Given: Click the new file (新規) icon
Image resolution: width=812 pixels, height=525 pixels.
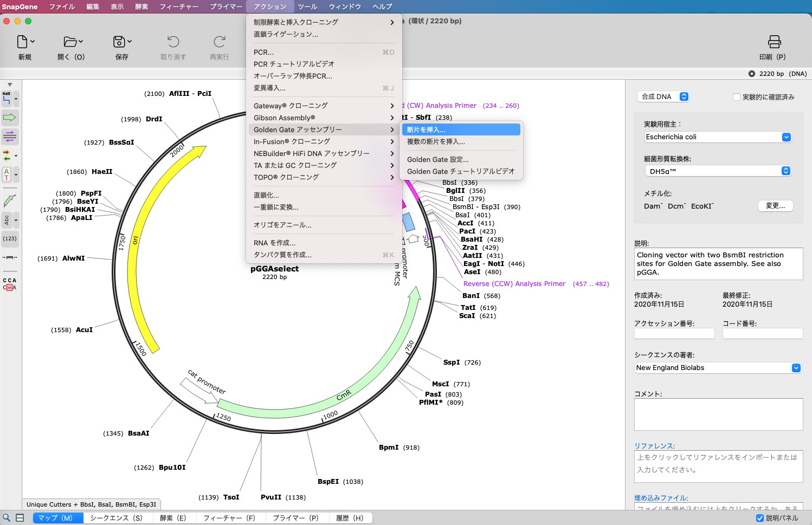Looking at the screenshot, I should [22, 42].
